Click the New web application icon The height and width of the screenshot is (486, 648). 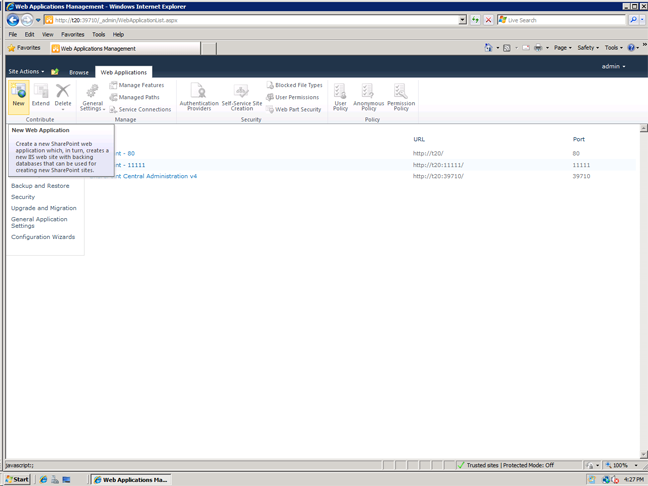coord(19,96)
